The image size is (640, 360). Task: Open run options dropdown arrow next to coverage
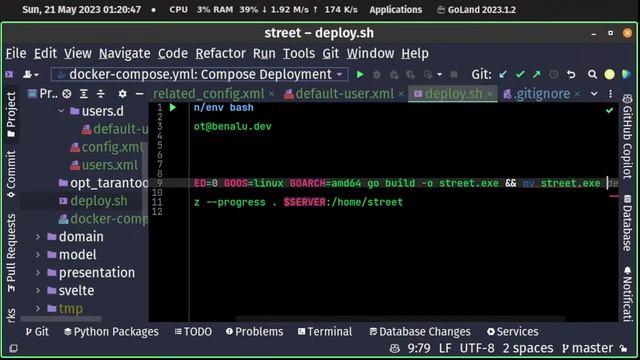coord(440,75)
